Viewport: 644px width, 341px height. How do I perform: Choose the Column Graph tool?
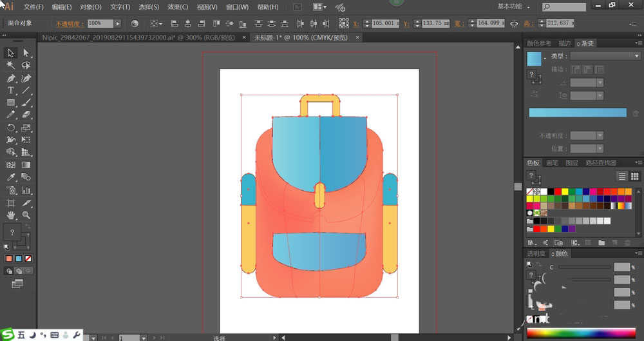coord(26,190)
